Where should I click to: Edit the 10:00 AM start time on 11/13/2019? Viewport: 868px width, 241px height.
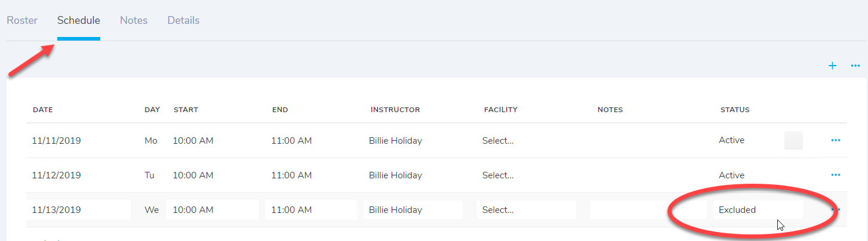(x=212, y=210)
